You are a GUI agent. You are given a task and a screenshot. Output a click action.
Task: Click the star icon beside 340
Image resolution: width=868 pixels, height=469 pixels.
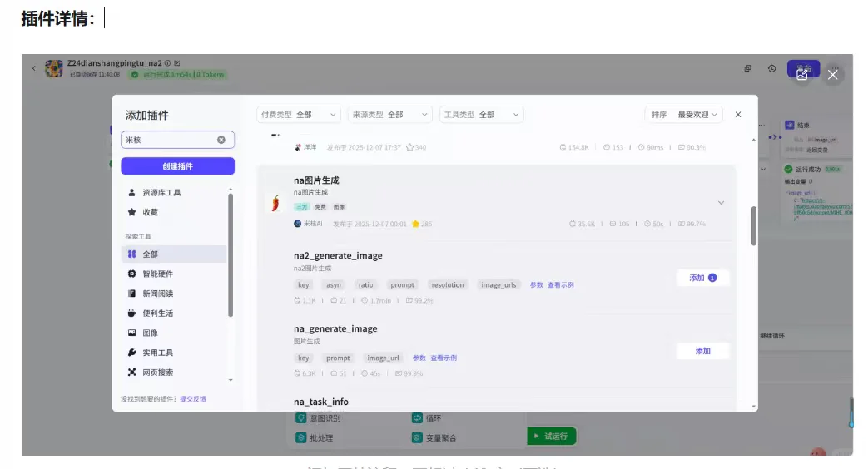point(409,147)
